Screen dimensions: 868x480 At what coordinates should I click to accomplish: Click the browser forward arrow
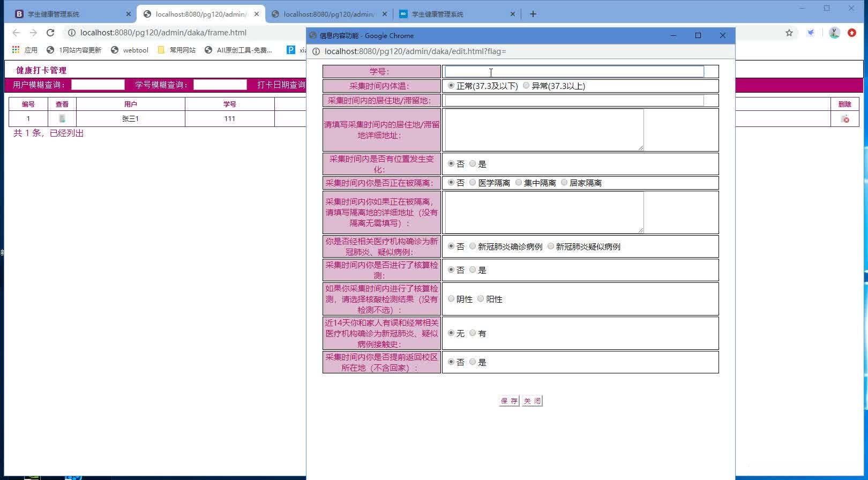tap(33, 33)
